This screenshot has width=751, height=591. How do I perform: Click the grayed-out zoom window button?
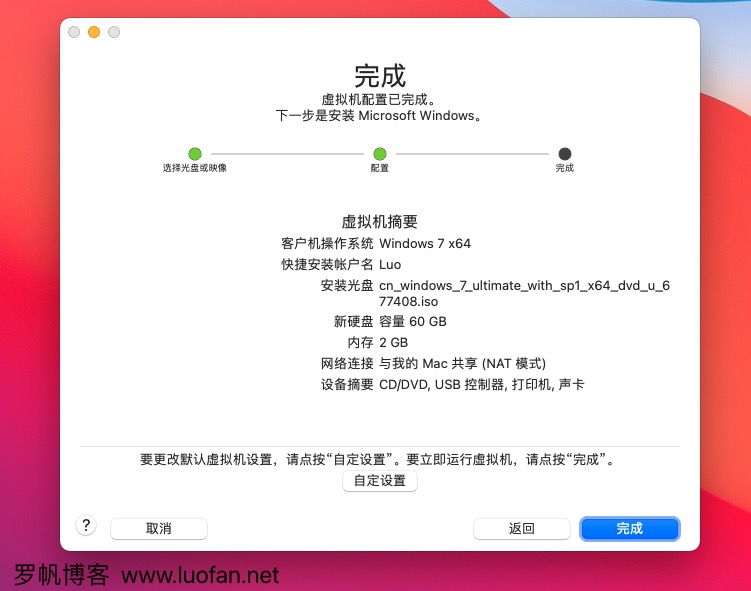click(114, 32)
